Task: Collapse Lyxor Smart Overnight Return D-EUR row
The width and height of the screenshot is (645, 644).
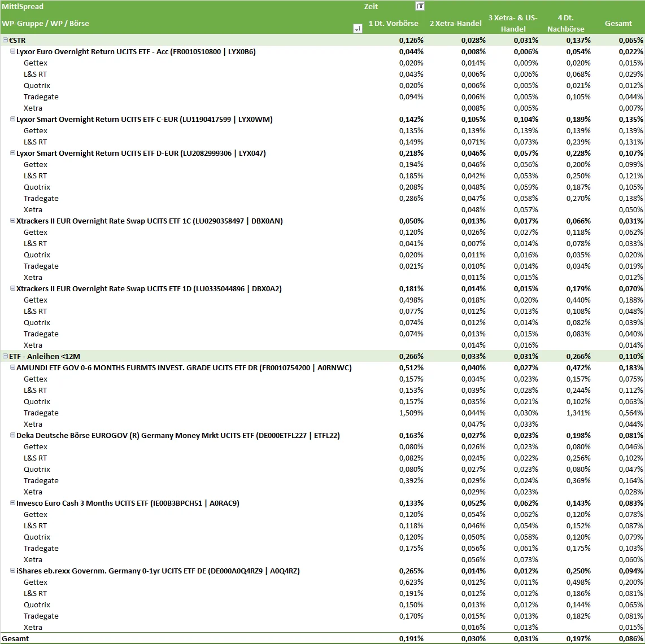Action: 12,154
